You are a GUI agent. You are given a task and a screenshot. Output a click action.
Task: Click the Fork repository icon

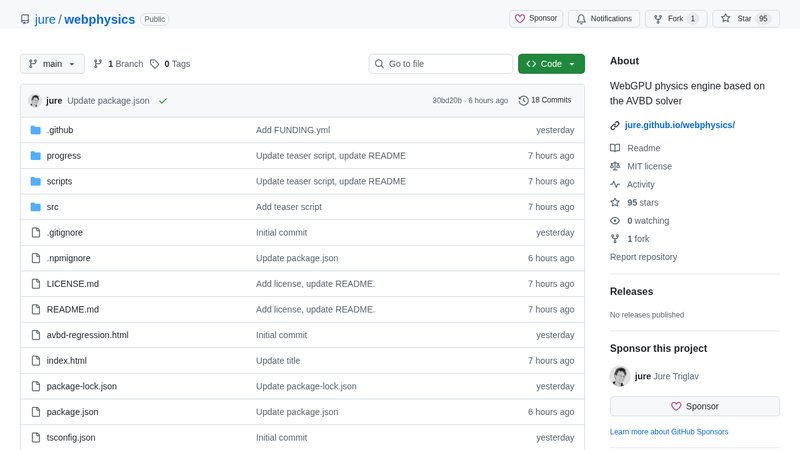(x=657, y=18)
